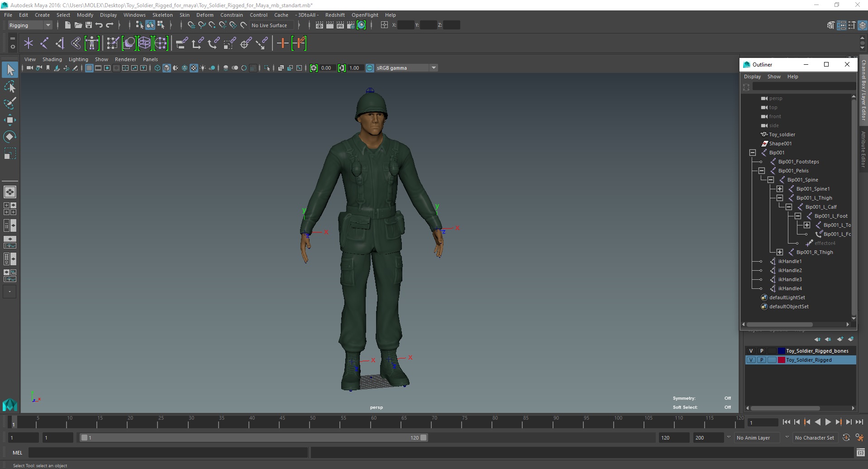The height and width of the screenshot is (469, 868).
Task: Collapse the Bip001 node in Outliner
Action: [x=753, y=153]
